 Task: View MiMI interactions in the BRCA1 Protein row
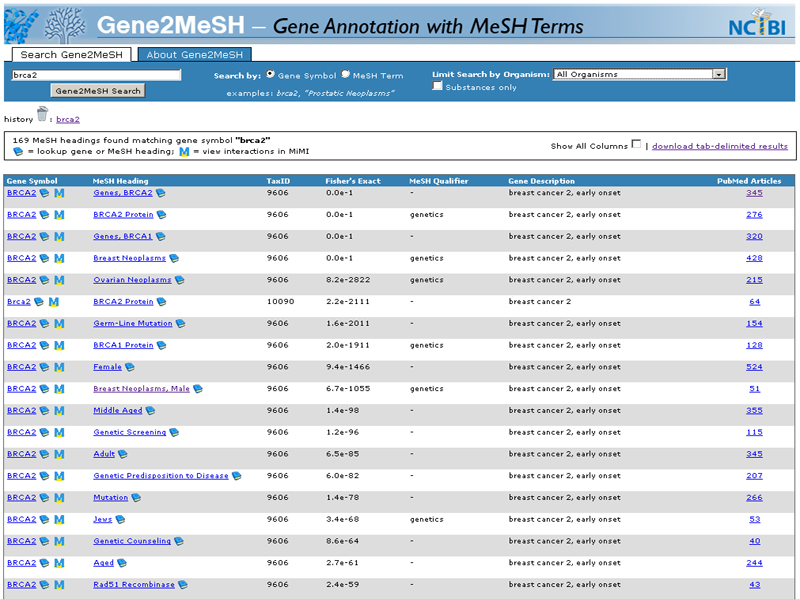(x=59, y=345)
